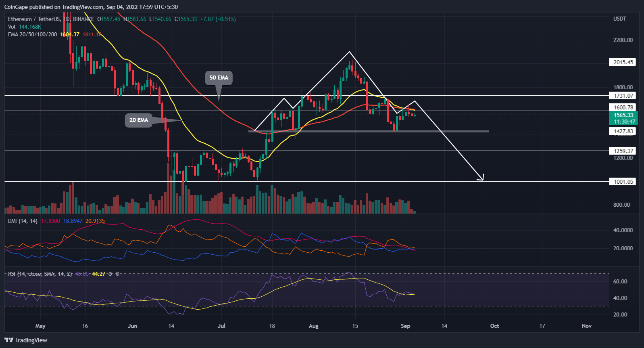Image resolution: width=644 pixels, height=348 pixels.
Task: Click the USDT currency label on price axis
Action: [x=619, y=19]
